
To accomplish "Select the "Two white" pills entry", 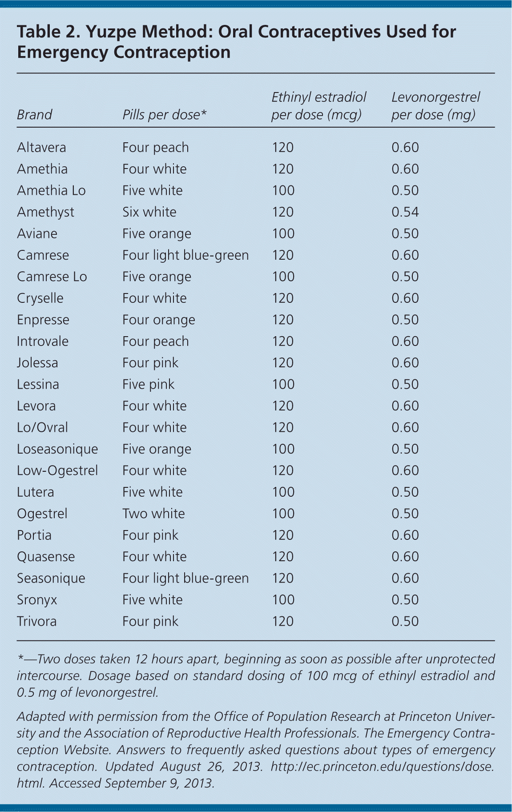I will (x=153, y=514).
